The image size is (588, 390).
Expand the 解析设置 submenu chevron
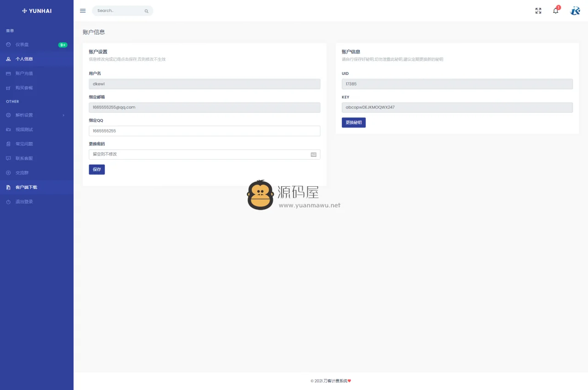pyautogui.click(x=64, y=115)
